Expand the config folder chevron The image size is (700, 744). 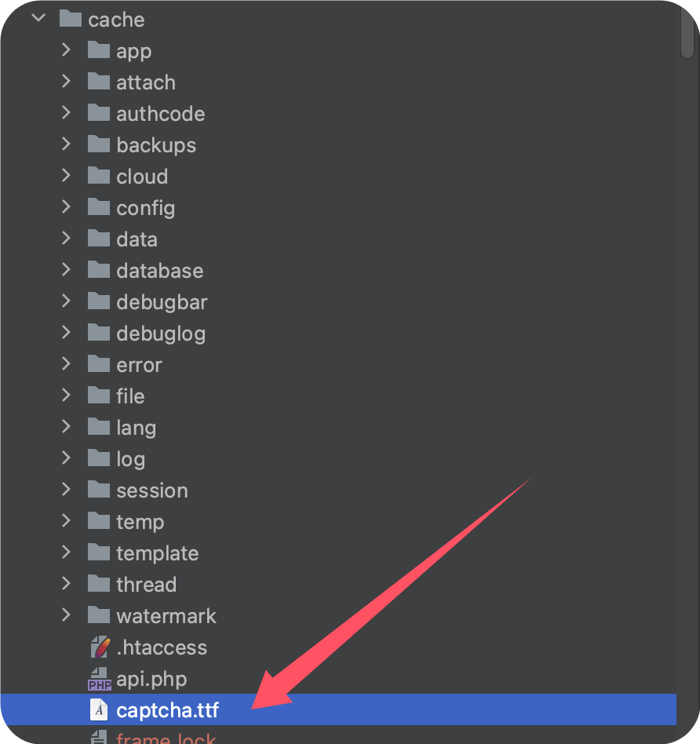coord(66,207)
